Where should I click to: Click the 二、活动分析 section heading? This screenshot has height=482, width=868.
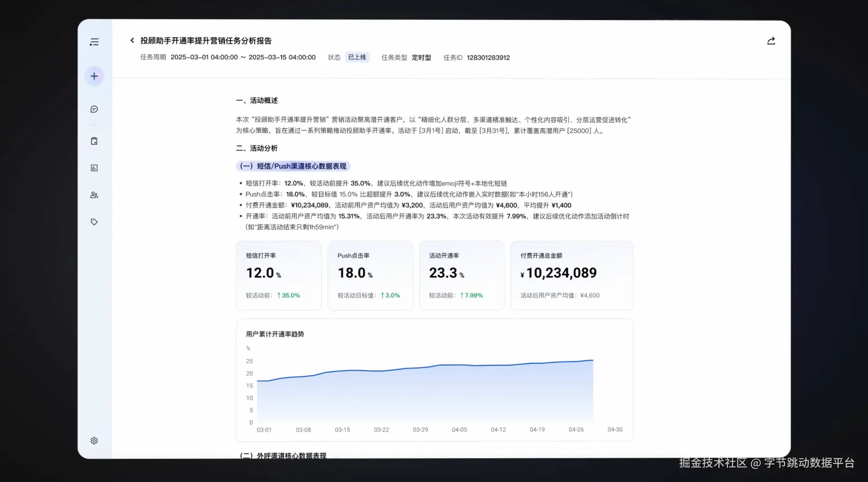pos(257,148)
